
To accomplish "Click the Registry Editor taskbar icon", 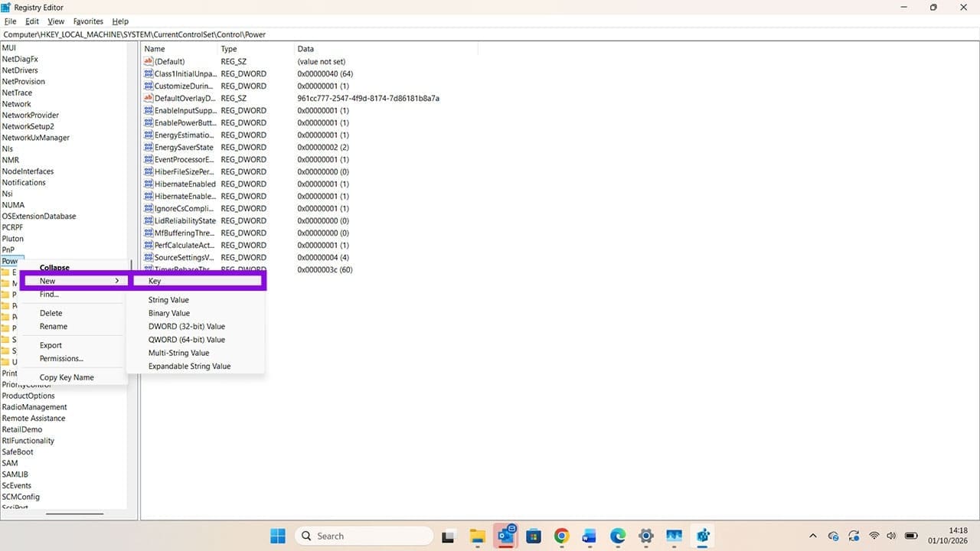I will (702, 536).
